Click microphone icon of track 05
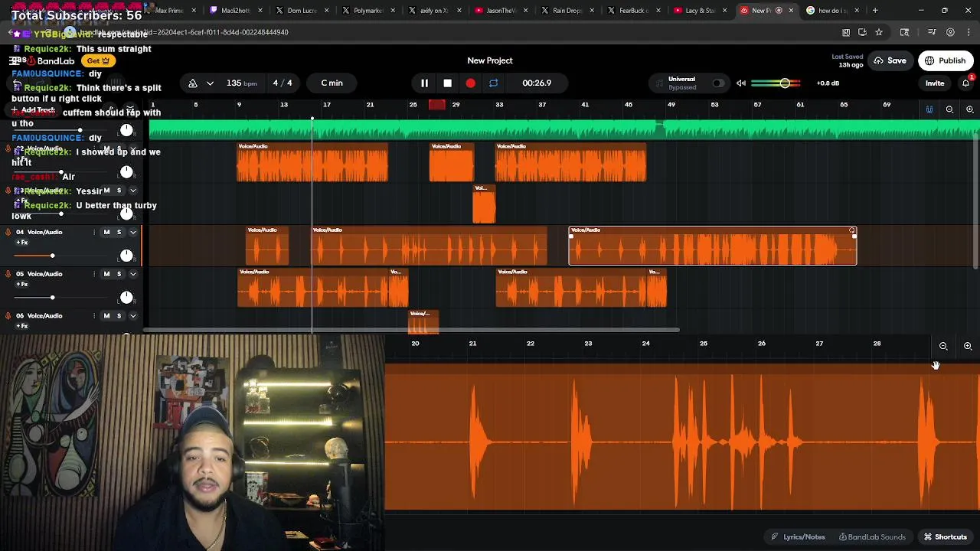 (x=8, y=274)
